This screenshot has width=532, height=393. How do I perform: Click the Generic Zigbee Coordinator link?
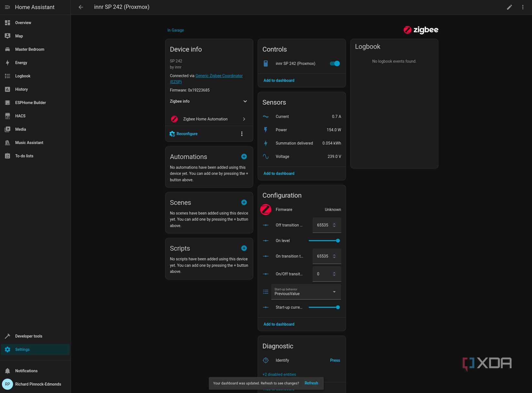(x=219, y=76)
